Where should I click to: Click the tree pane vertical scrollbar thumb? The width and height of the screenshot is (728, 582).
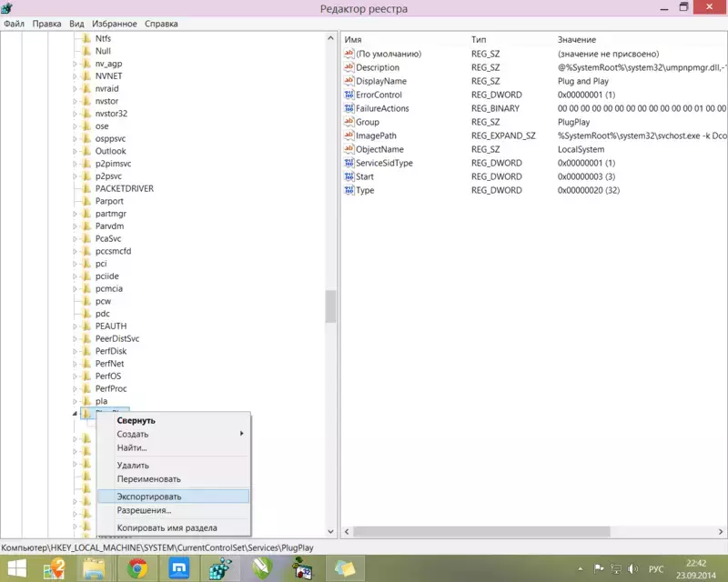point(330,306)
